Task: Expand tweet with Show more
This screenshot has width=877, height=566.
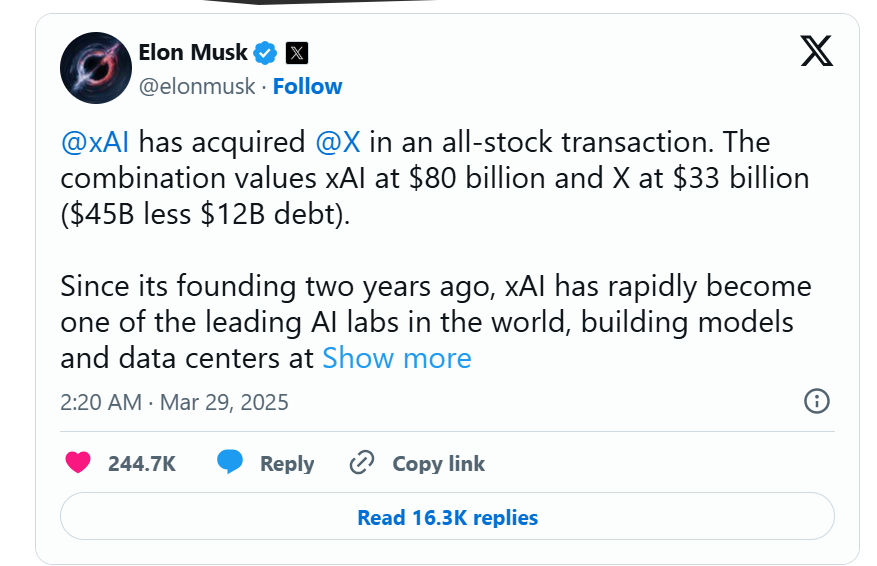Action: [397, 358]
